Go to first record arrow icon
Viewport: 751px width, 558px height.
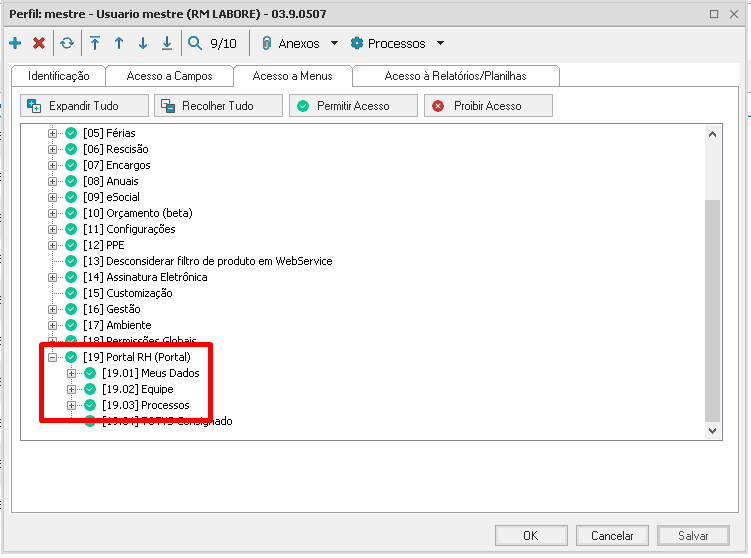point(95,43)
